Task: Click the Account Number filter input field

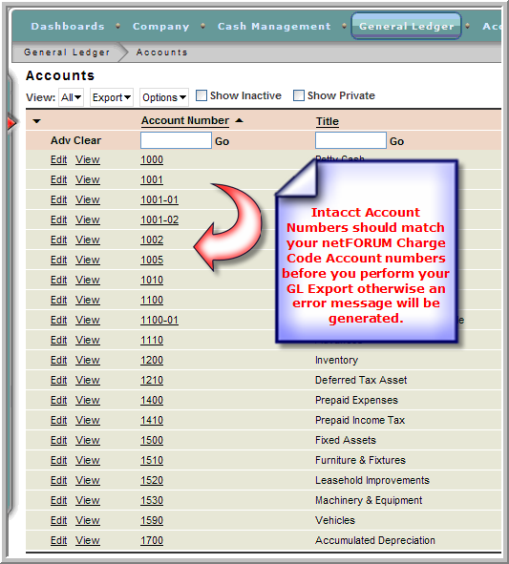Action: (176, 140)
